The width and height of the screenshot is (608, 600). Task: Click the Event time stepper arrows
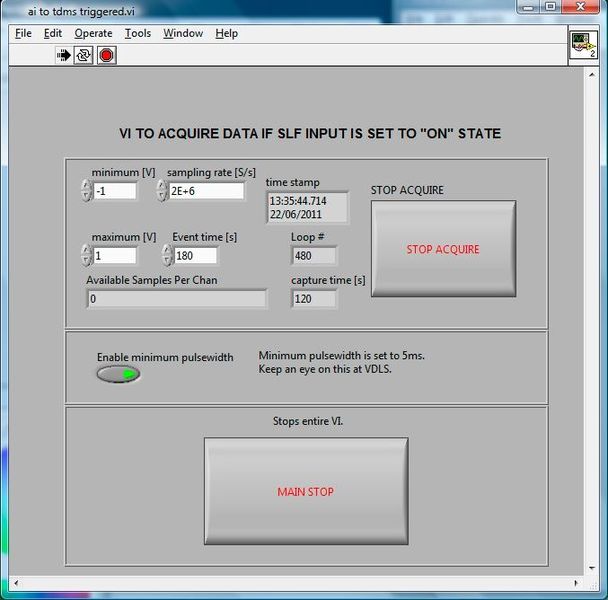(x=167, y=255)
